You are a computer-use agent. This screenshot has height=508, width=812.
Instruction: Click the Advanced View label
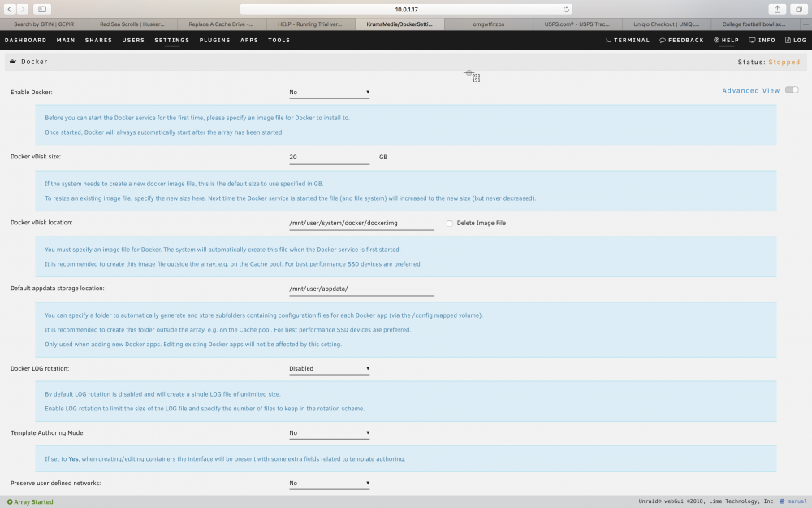click(x=751, y=90)
